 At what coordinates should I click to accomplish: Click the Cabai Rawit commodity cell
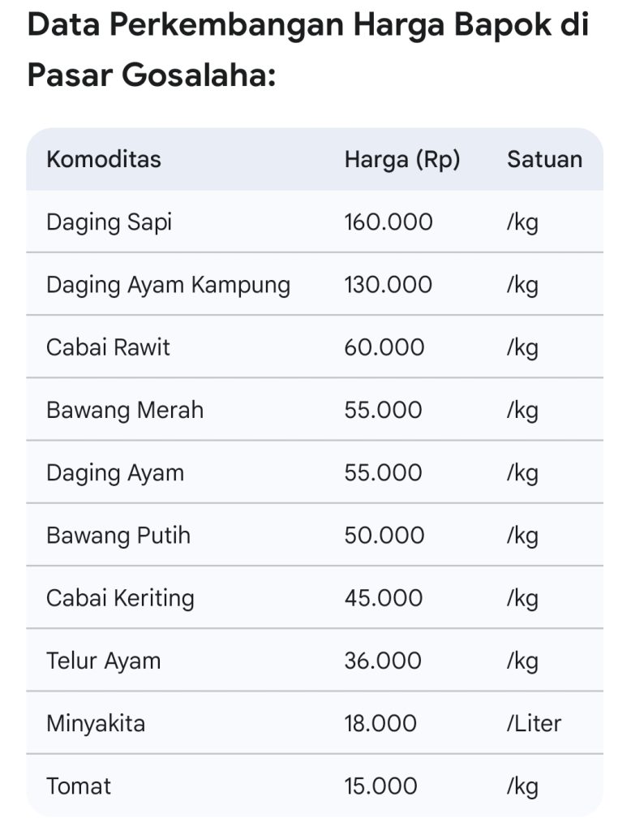(108, 347)
